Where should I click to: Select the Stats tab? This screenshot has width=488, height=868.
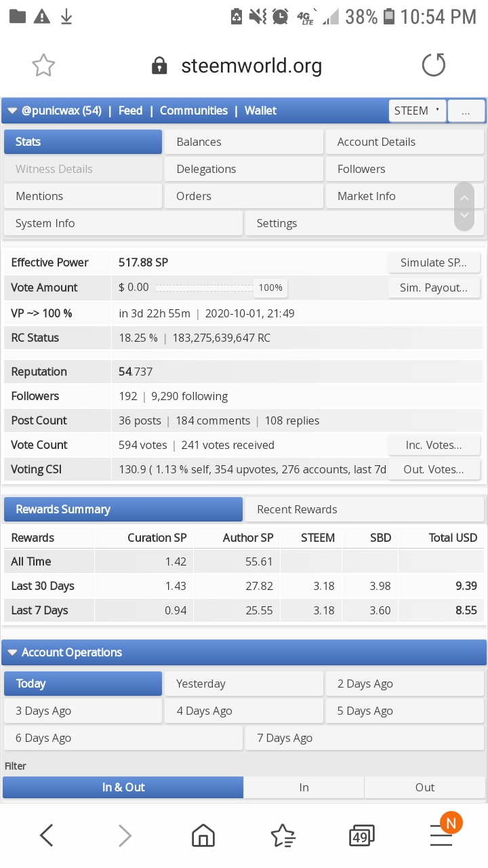[83, 142]
